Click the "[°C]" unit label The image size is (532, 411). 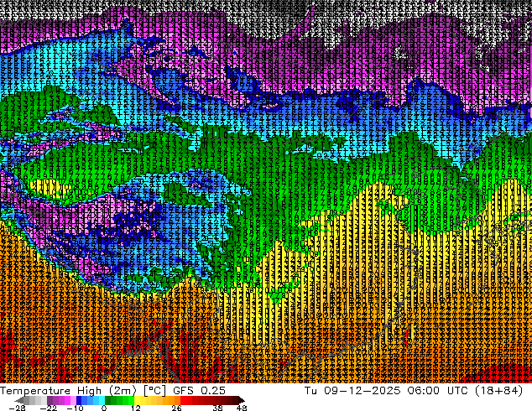pos(154,391)
